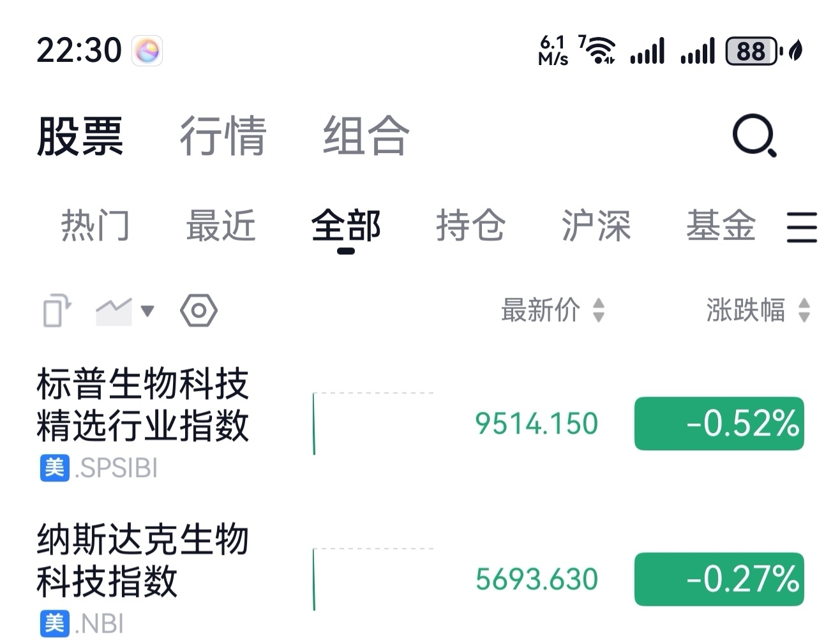Tap the Wi-Fi status icon
This screenshot has height=641, width=840.
pos(599,50)
